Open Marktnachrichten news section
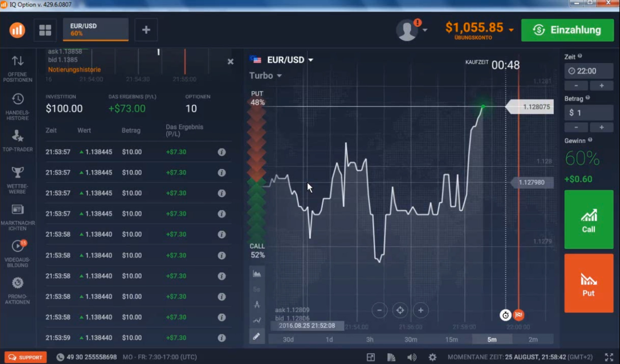This screenshot has height=364, width=620. pos(18,217)
